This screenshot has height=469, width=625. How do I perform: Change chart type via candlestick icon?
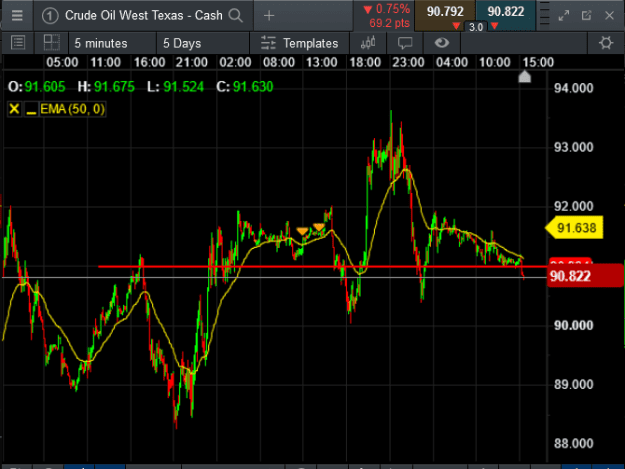(368, 43)
